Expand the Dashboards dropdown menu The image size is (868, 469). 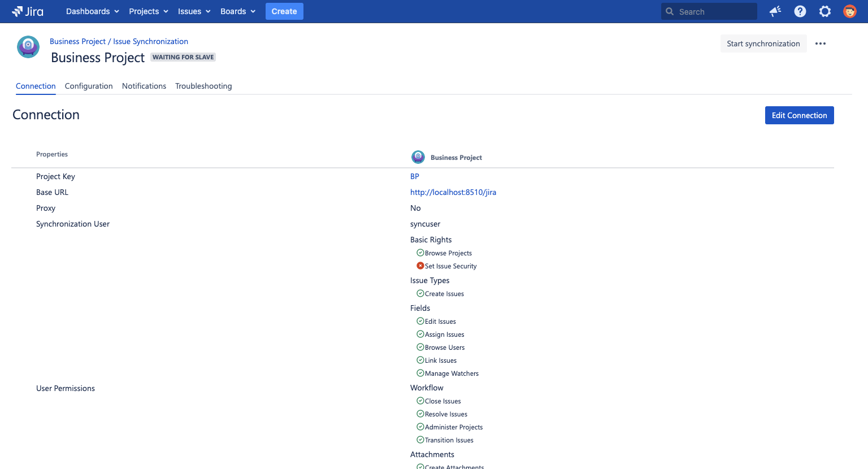[x=92, y=11]
